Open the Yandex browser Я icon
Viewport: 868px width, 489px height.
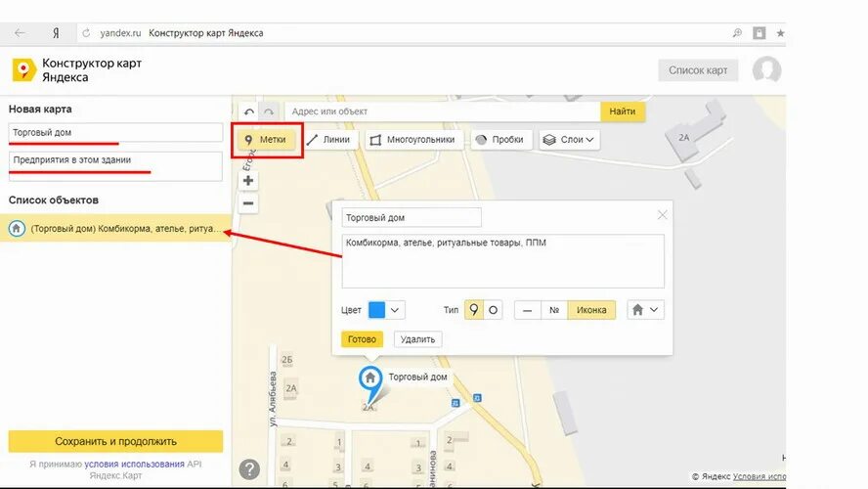pyautogui.click(x=56, y=33)
